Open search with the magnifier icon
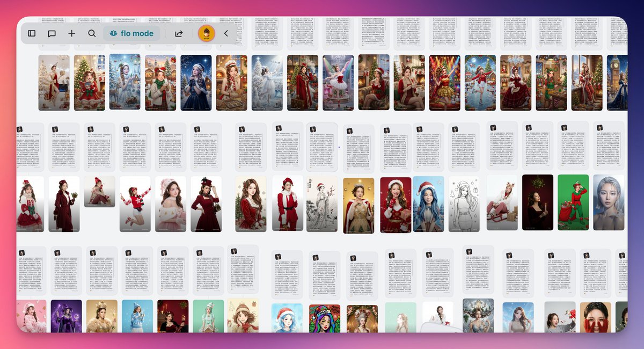 coord(92,33)
